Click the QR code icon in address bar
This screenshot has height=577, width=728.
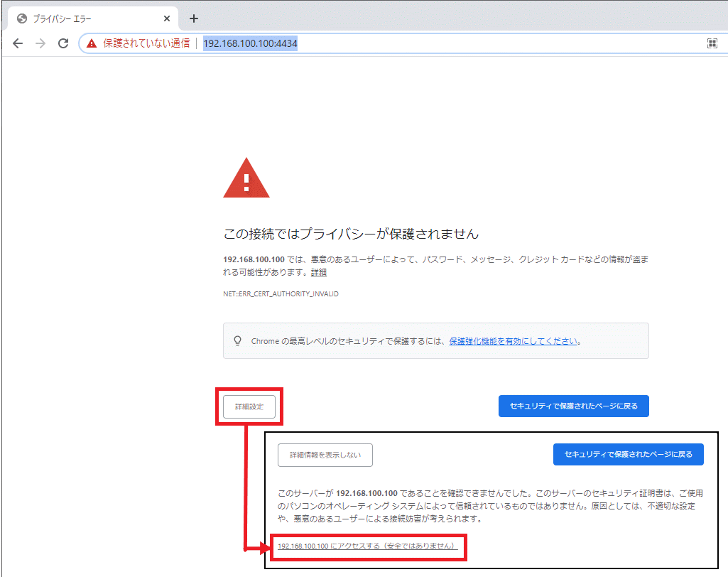(712, 43)
